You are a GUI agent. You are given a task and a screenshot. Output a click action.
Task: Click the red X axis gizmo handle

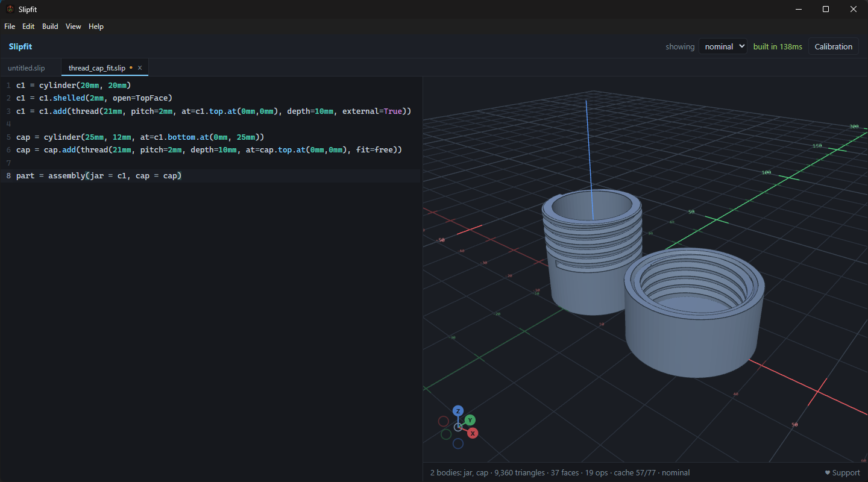tap(473, 433)
